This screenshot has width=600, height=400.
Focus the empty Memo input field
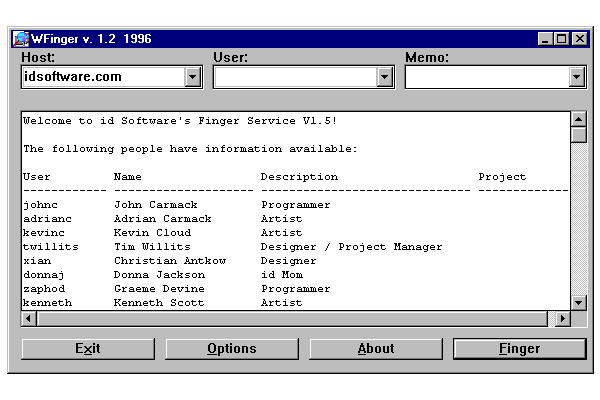pyautogui.click(x=486, y=77)
